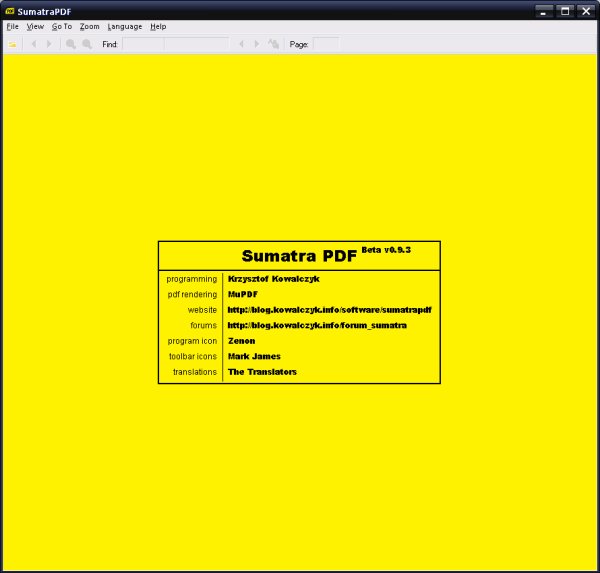Click the find next arrow icon
Viewport: 600px width, 573px height.
click(257, 44)
